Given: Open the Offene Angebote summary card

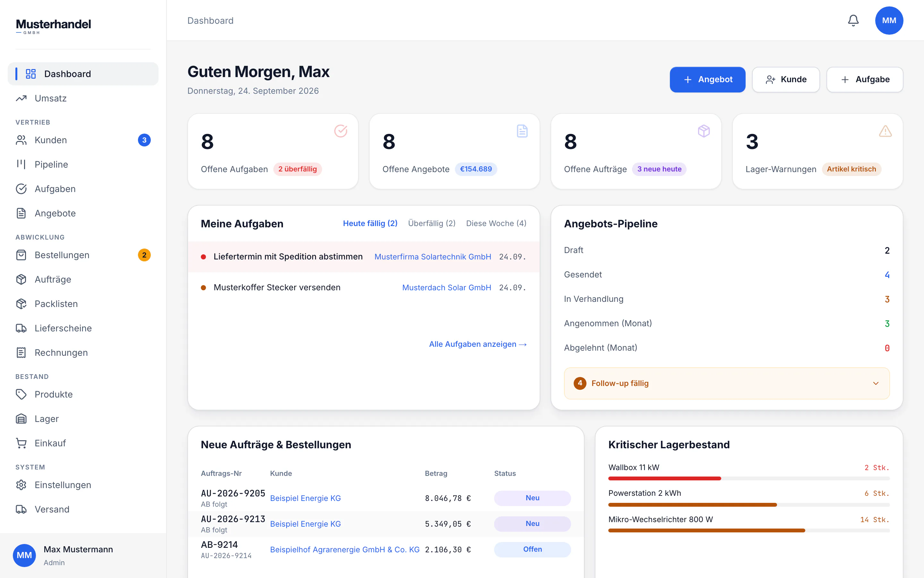Looking at the screenshot, I should tap(454, 151).
